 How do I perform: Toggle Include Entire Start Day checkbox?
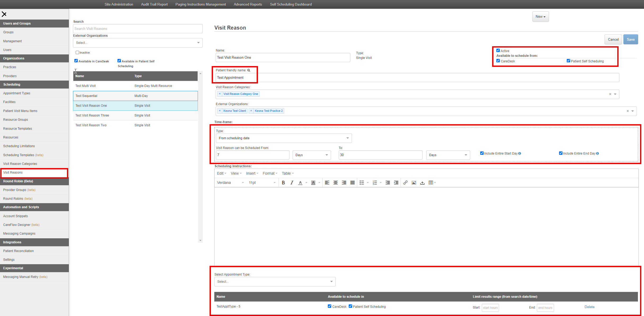tap(482, 153)
